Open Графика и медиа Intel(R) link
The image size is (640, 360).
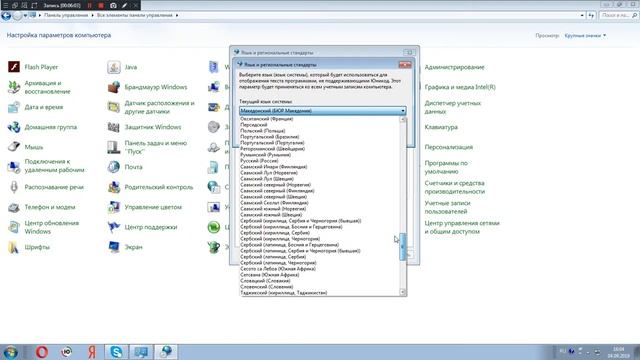pyautogui.click(x=460, y=87)
